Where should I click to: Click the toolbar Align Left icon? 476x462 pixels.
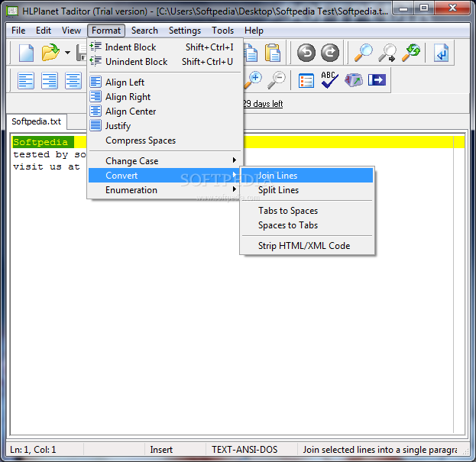click(x=26, y=80)
